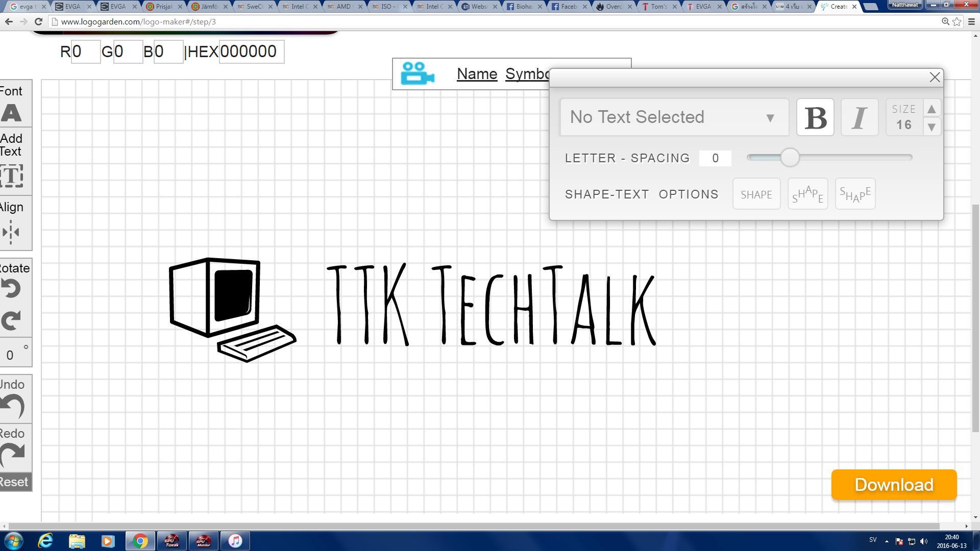
Task: Click the rotation degree value field
Action: 11,355
